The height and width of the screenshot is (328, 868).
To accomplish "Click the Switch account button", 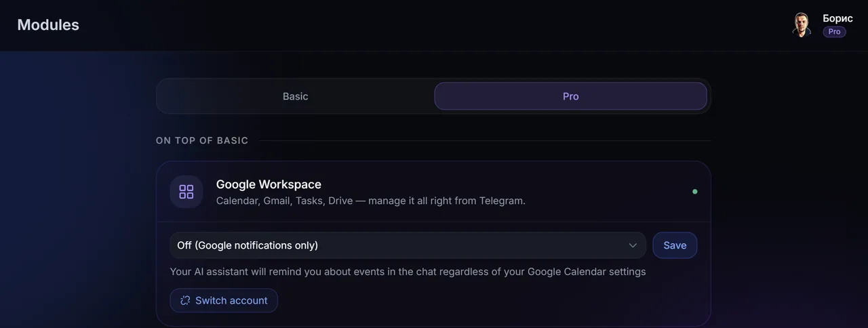I will click(224, 300).
